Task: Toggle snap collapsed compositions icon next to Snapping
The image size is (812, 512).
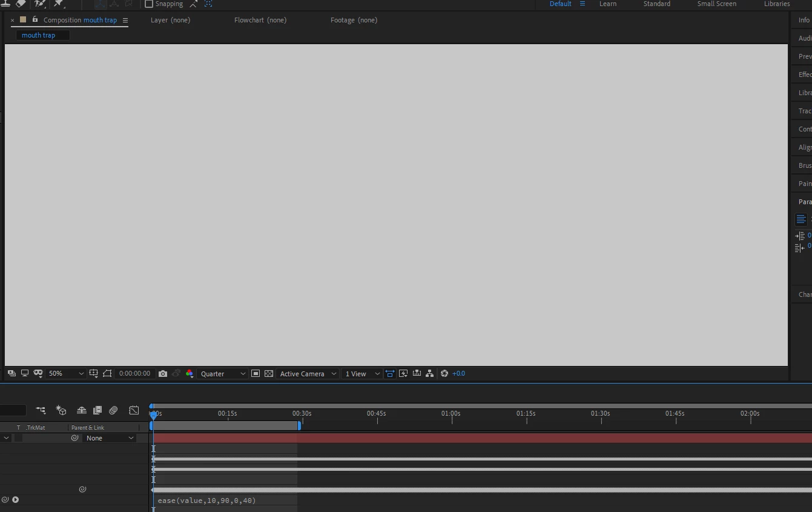Action: point(194,4)
